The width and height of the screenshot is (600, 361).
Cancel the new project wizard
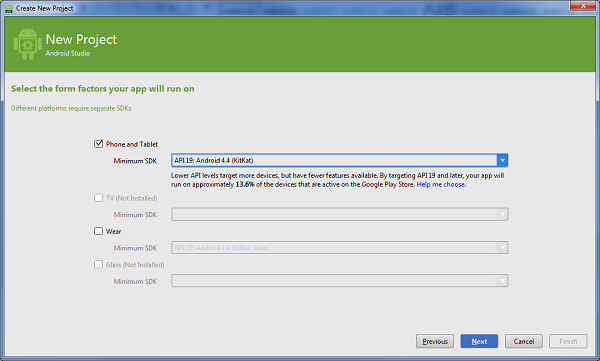pos(523,341)
